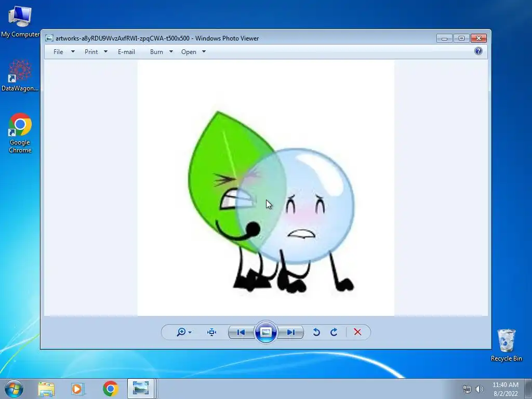Expand the Open dropdown arrow

pos(204,52)
